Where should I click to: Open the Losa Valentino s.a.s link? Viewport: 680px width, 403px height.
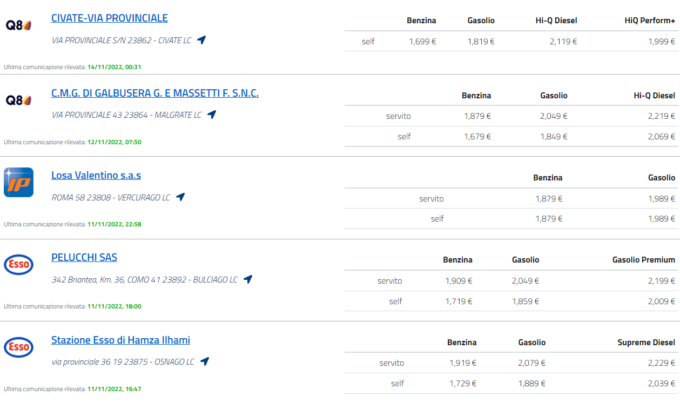(96, 176)
